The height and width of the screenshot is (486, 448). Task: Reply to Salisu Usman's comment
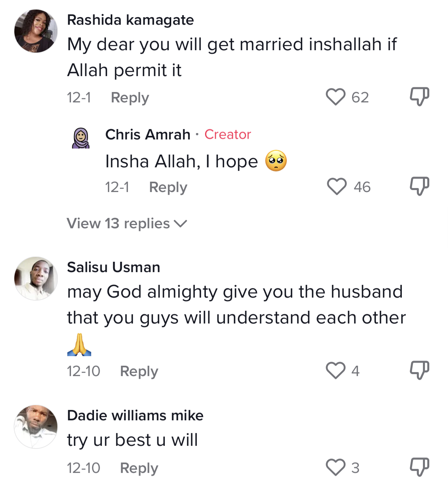139,371
